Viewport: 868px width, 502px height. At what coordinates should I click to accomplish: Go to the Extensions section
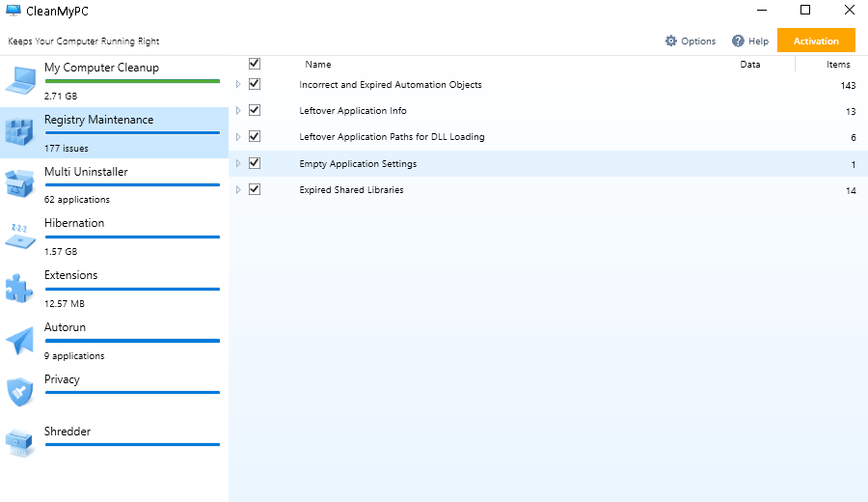coord(114,289)
